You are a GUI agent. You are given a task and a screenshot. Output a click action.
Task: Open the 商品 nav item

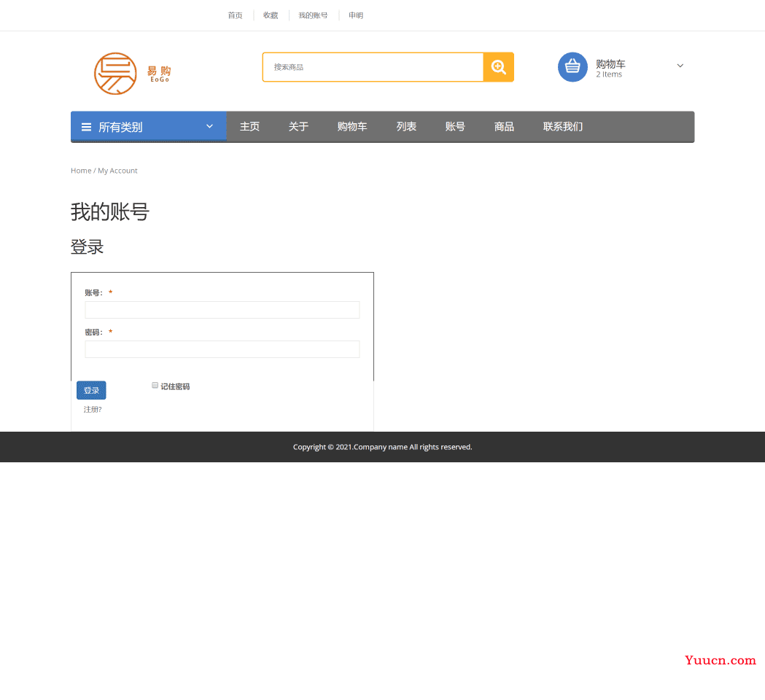(x=504, y=127)
